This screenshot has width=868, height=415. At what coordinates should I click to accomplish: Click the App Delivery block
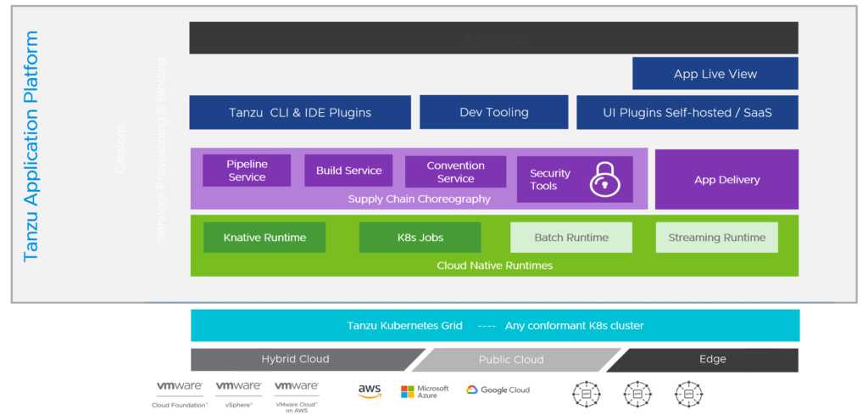(726, 180)
